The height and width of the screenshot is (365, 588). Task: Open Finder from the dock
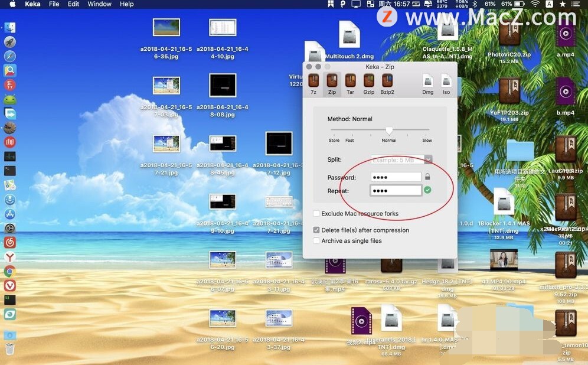click(x=10, y=27)
